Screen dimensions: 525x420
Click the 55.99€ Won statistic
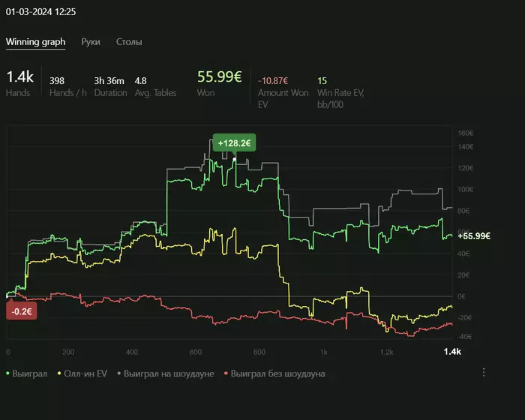pos(219,77)
